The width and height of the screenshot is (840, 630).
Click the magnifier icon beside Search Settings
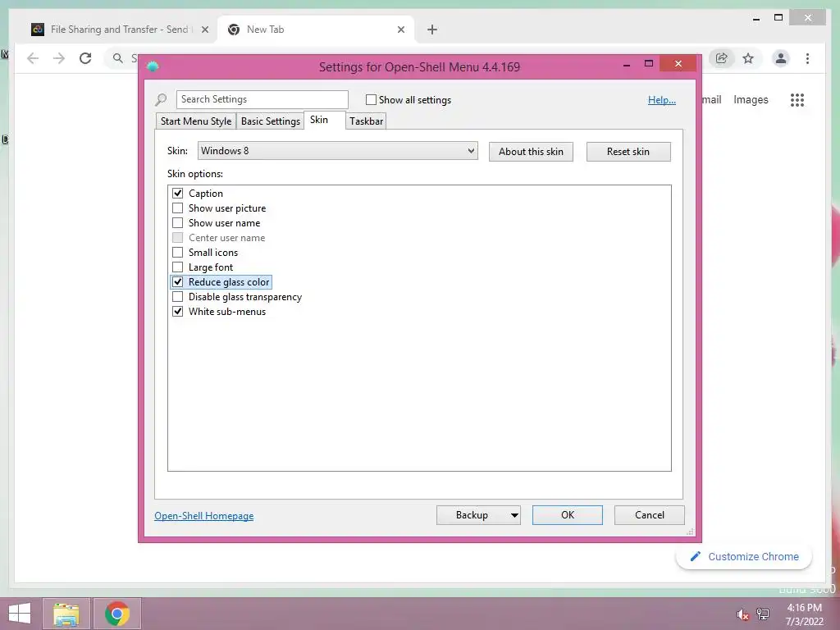click(161, 99)
